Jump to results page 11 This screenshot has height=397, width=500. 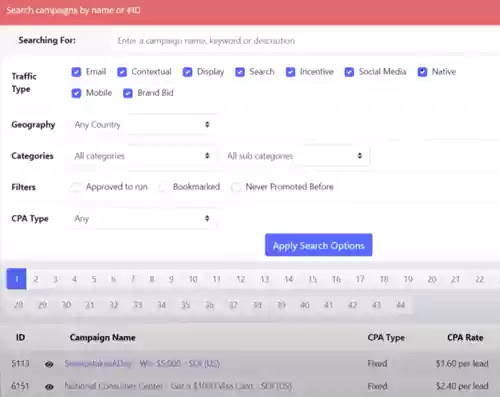pyautogui.click(x=217, y=279)
